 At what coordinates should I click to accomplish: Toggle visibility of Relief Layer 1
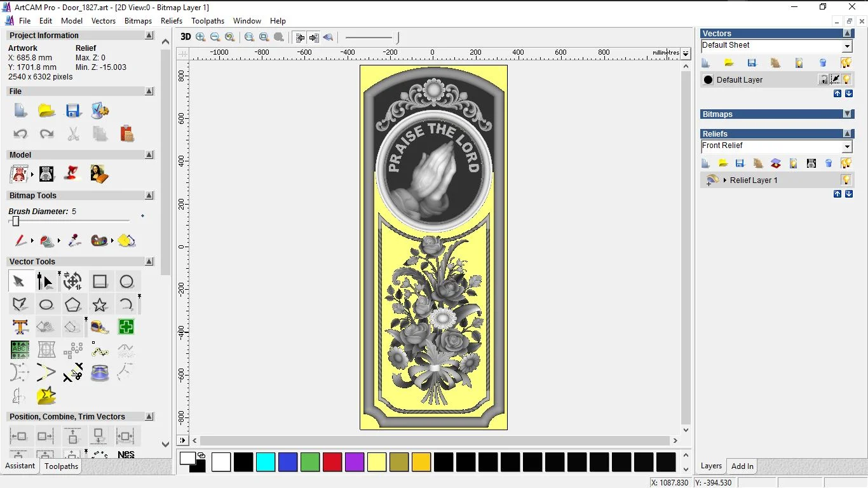tap(846, 180)
